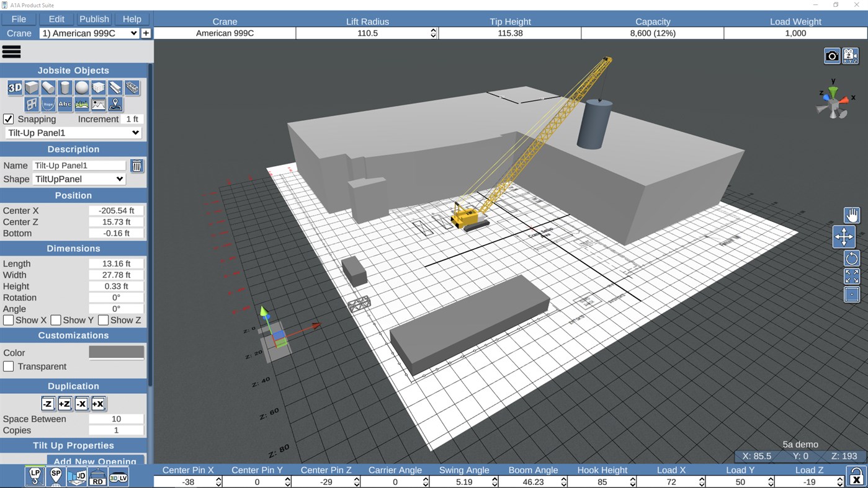Viewport: 868px width, 488px height.
Task: Check the Show X checkbox
Action: (x=9, y=320)
